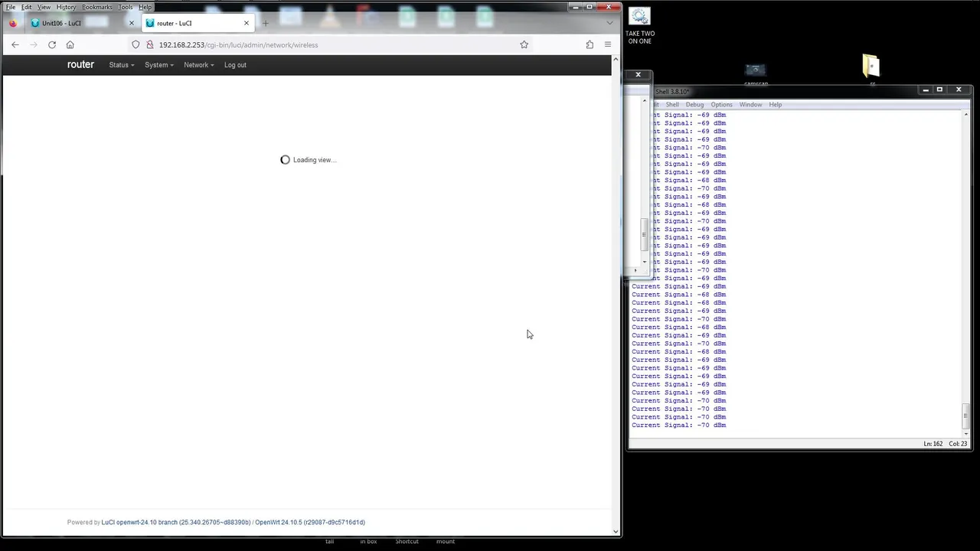
Task: Bookmark this page with the star
Action: [x=524, y=44]
